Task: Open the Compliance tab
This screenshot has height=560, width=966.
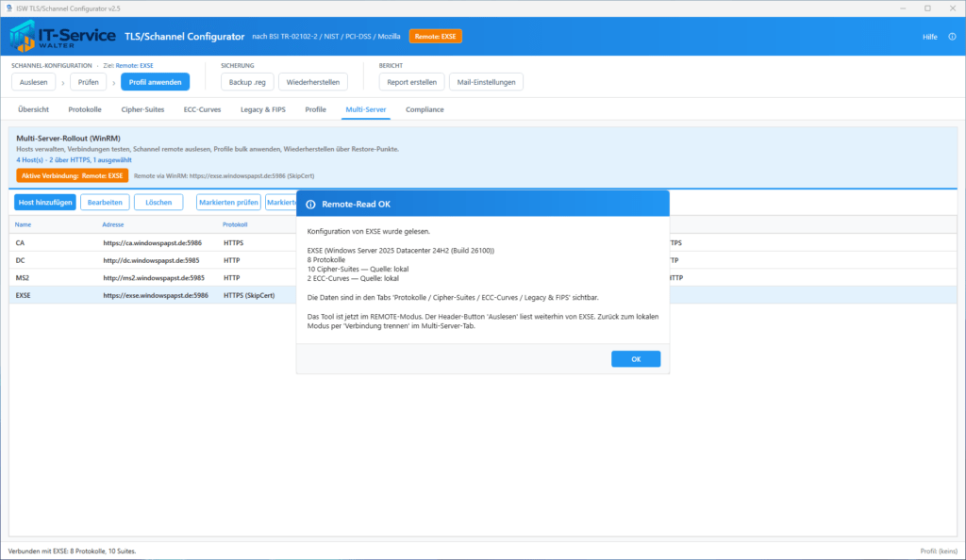Action: coord(425,109)
